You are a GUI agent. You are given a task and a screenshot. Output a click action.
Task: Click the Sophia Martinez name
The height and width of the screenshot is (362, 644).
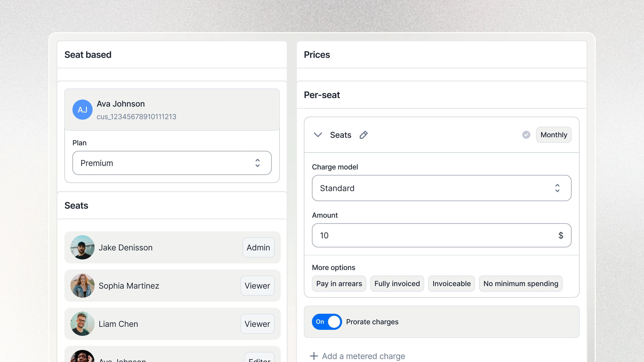click(129, 286)
